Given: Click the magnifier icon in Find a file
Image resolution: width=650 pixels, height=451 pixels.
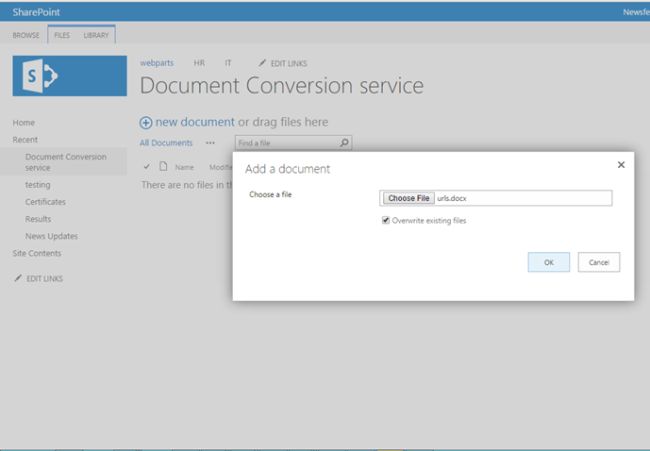Looking at the screenshot, I should click(344, 143).
